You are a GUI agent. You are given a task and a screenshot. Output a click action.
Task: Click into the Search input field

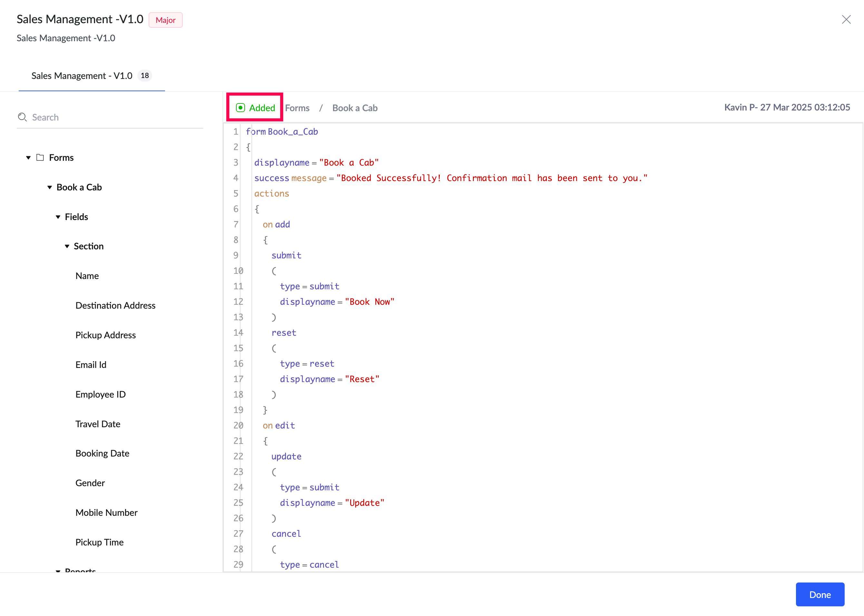coord(114,117)
